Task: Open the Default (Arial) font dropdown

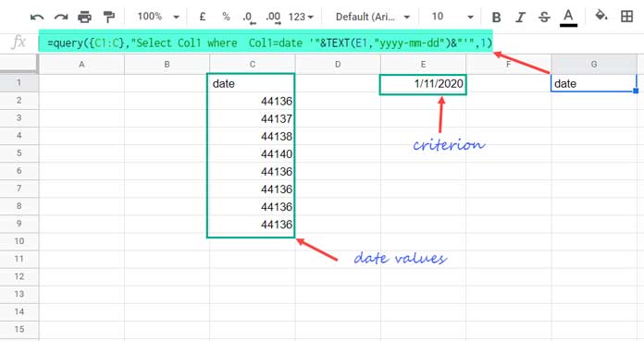Action: [373, 17]
